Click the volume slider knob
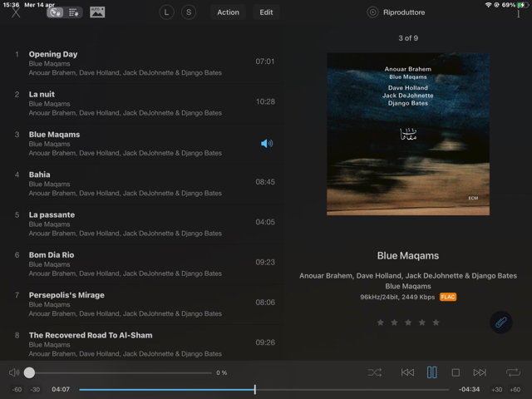532x399 pixels. [x=30, y=372]
